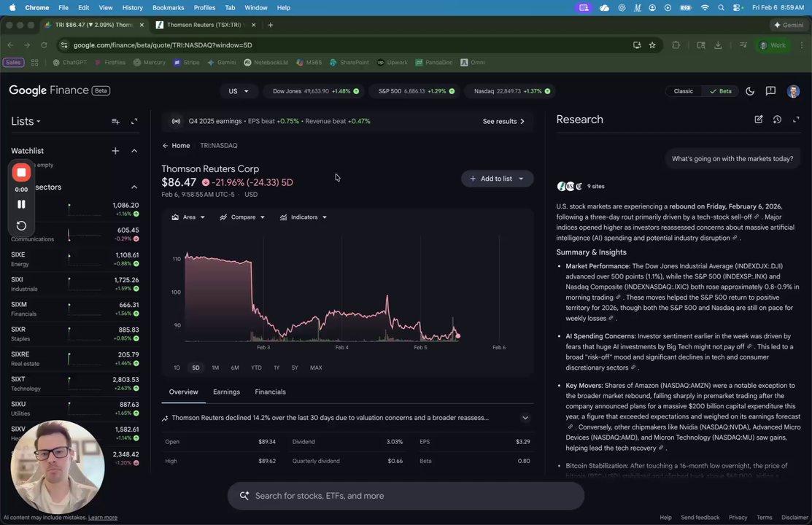Open the send feedback icon
812x525 pixels.
770,91
